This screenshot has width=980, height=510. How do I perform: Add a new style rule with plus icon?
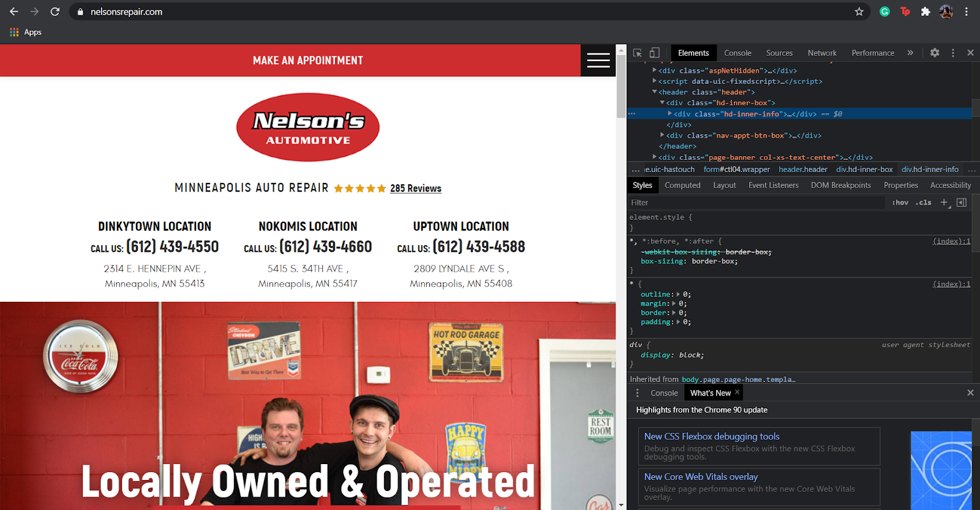click(x=944, y=202)
